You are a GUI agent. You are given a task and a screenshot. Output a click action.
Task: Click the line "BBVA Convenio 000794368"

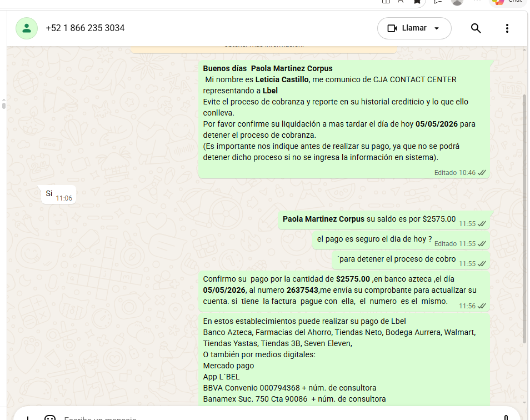tap(289, 388)
